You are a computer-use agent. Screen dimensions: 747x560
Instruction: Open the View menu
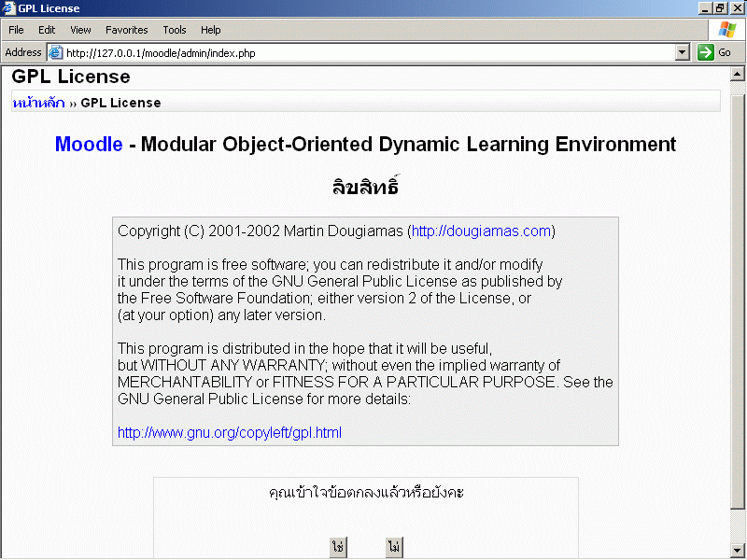80,30
